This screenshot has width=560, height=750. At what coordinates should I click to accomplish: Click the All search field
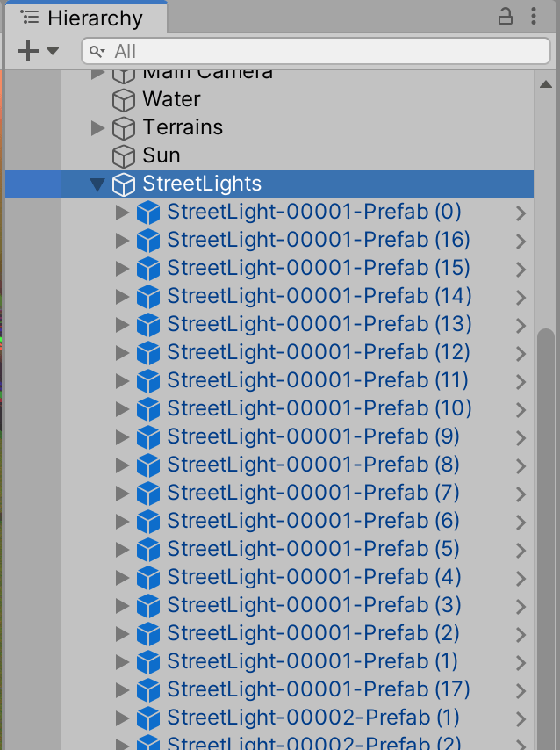(x=316, y=52)
